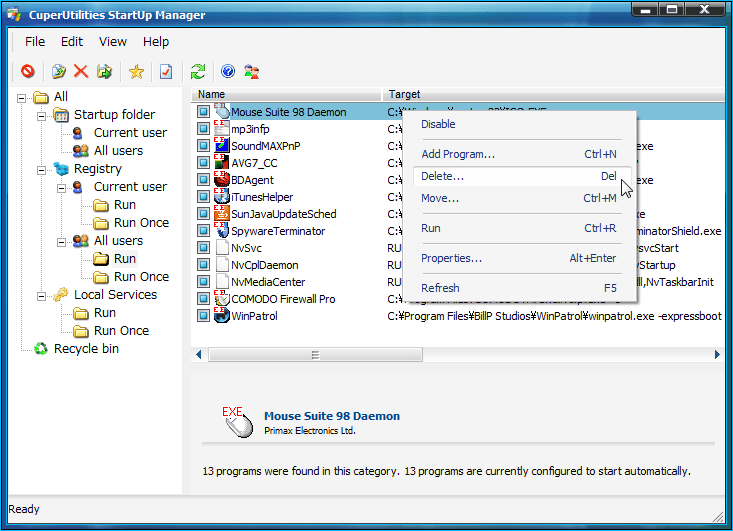Choose Add Program... in the context menu
Screen dimensions: 733x531
tap(519, 154)
